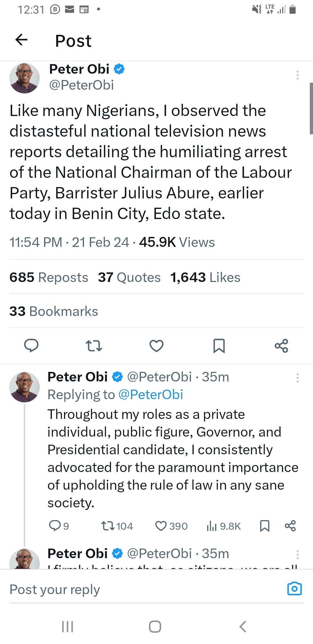The height and width of the screenshot is (644, 313).
Task: Tap the back arrow beside Post
Action: pyautogui.click(x=21, y=40)
